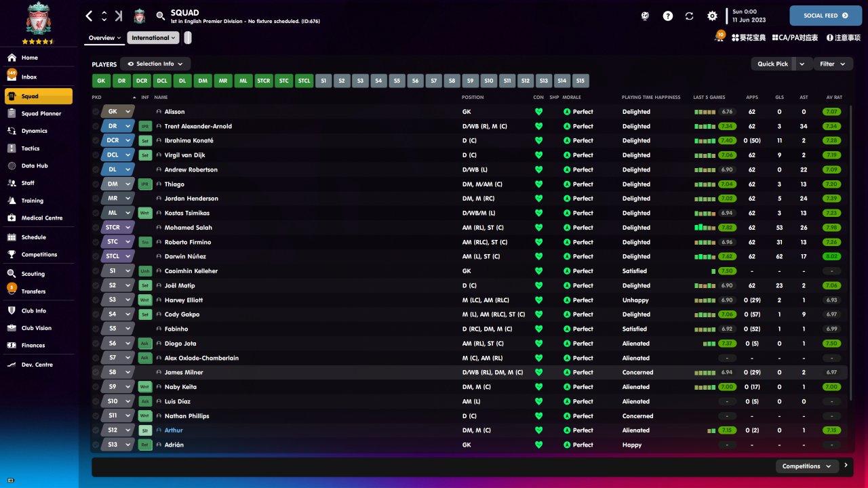The height and width of the screenshot is (488, 868).
Task: Open the Home sidebar icon
Action: (12, 58)
